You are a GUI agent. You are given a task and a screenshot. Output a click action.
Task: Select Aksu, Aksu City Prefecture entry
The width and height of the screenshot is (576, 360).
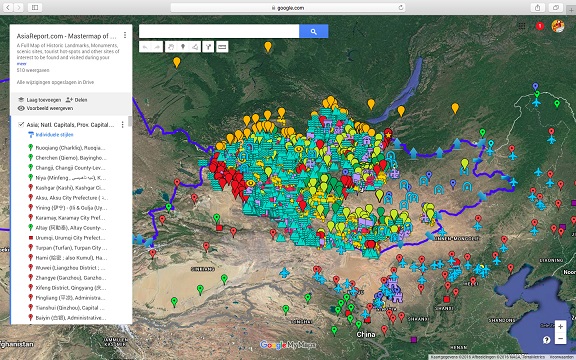[71, 198]
